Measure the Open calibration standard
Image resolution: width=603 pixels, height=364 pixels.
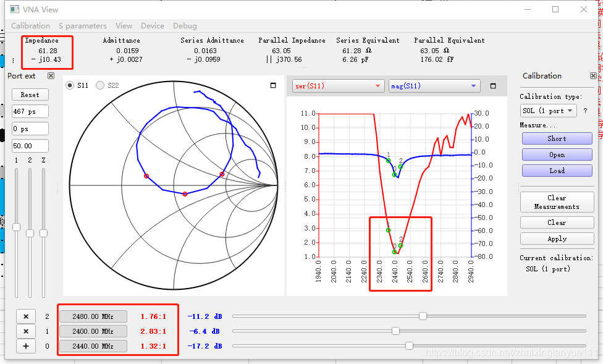pos(557,154)
